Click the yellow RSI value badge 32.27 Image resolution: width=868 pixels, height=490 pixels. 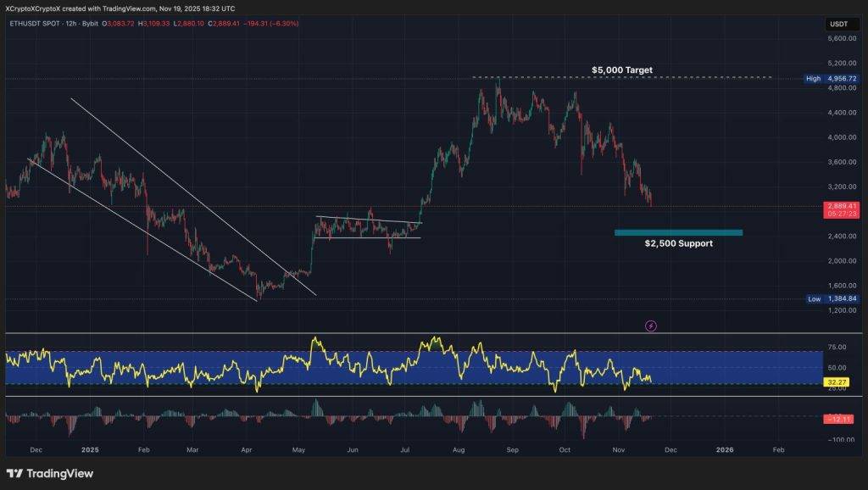coord(835,382)
